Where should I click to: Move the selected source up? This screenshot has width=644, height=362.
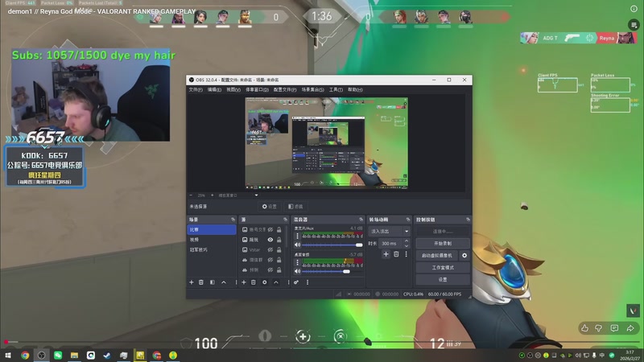pos(276,282)
